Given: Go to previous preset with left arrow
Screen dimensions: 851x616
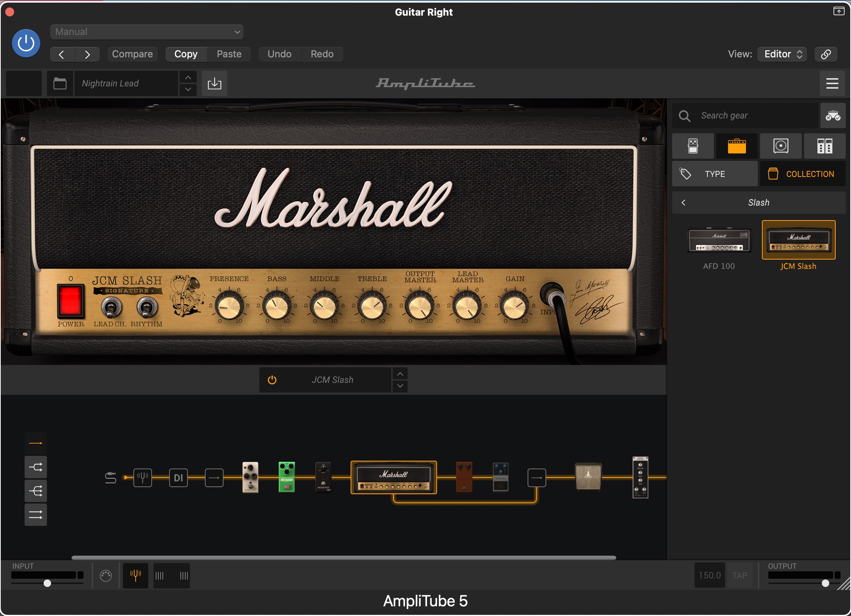Looking at the screenshot, I should pos(62,54).
